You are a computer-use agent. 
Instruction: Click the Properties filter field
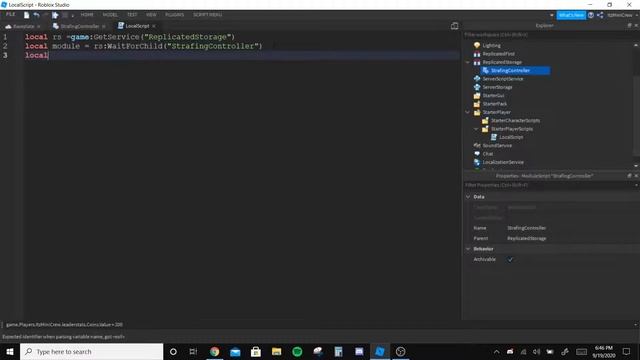[x=549, y=185]
